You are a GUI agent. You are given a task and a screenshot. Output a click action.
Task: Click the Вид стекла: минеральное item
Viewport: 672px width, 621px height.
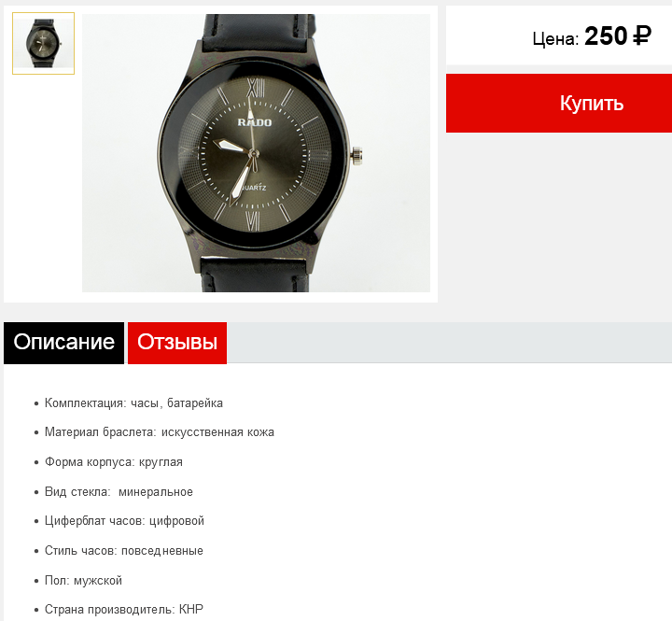(x=119, y=491)
